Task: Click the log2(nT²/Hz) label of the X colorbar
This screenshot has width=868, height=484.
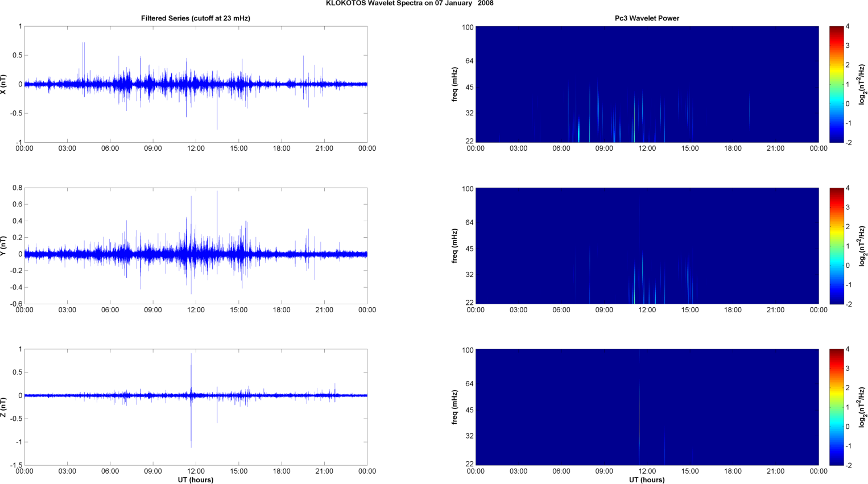Action: tap(862, 84)
